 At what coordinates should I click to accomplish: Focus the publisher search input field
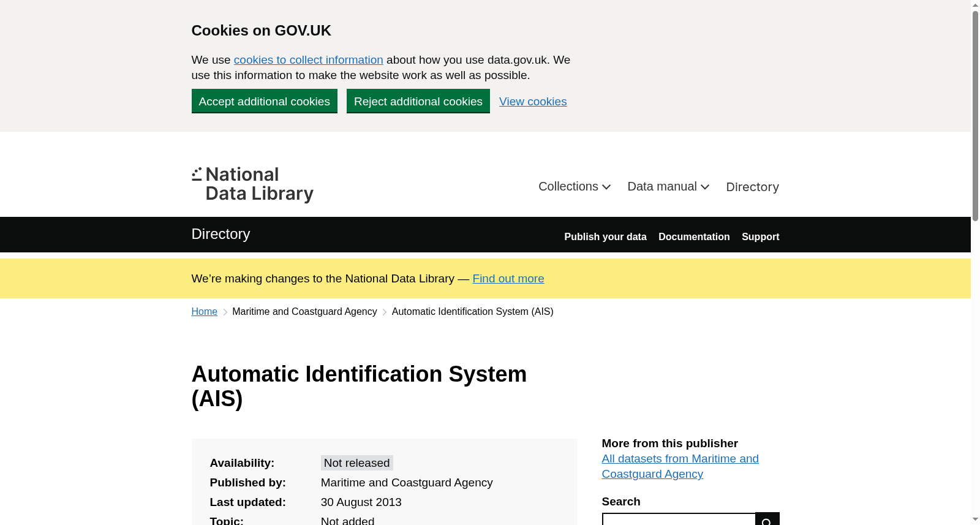pos(679,519)
